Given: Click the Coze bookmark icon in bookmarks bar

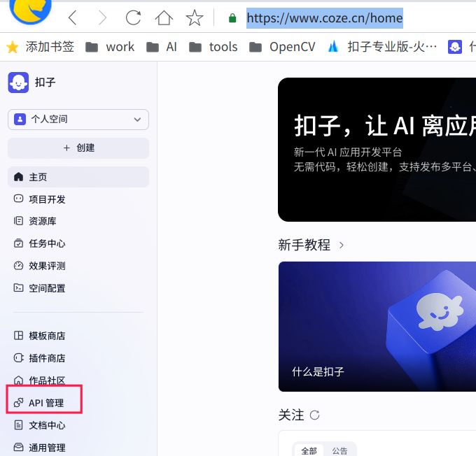Looking at the screenshot, I should pyautogui.click(x=455, y=47).
